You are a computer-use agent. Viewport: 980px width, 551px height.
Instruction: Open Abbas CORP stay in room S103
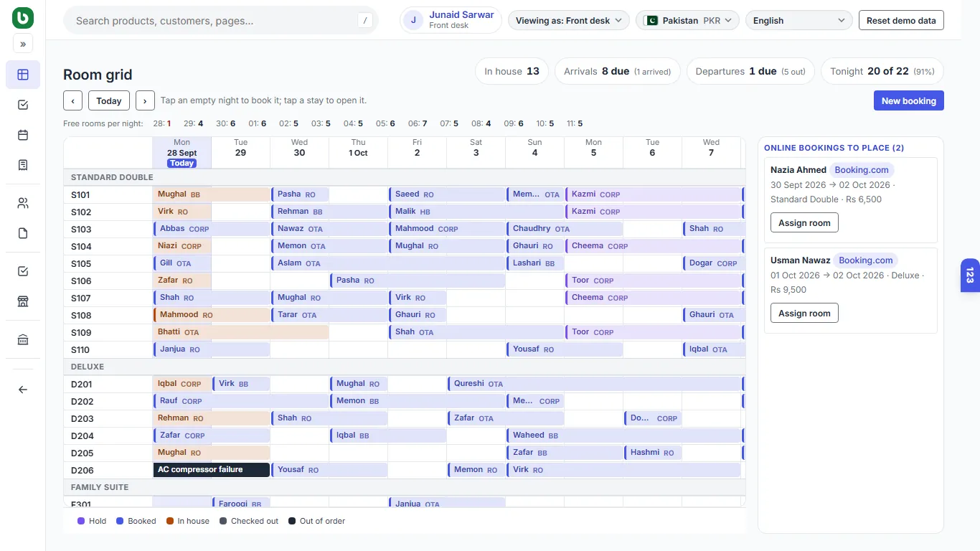click(x=212, y=229)
